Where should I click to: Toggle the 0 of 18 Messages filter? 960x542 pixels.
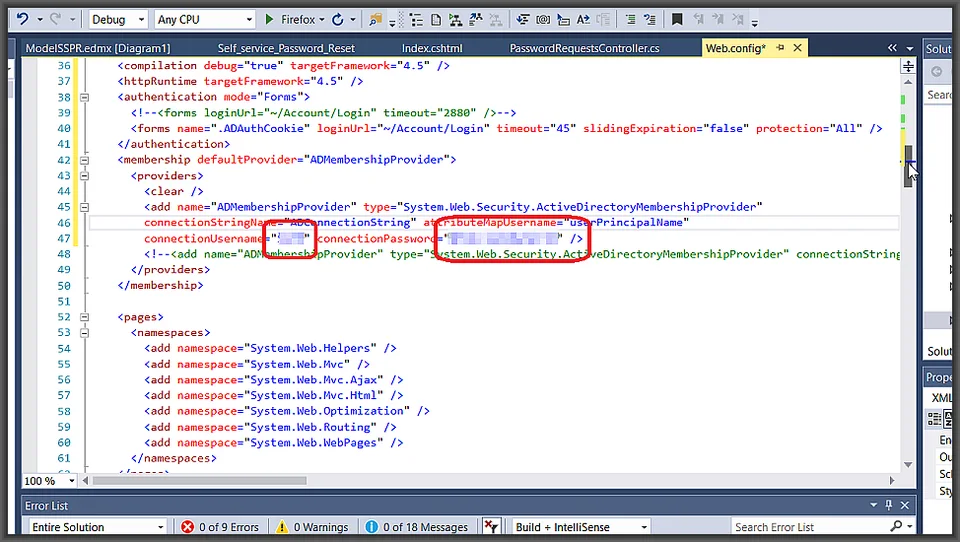tap(417, 527)
